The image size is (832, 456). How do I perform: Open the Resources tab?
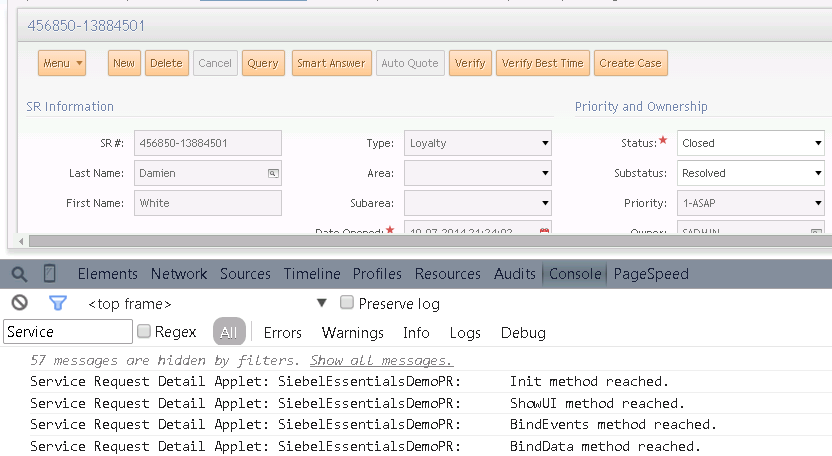(x=448, y=274)
